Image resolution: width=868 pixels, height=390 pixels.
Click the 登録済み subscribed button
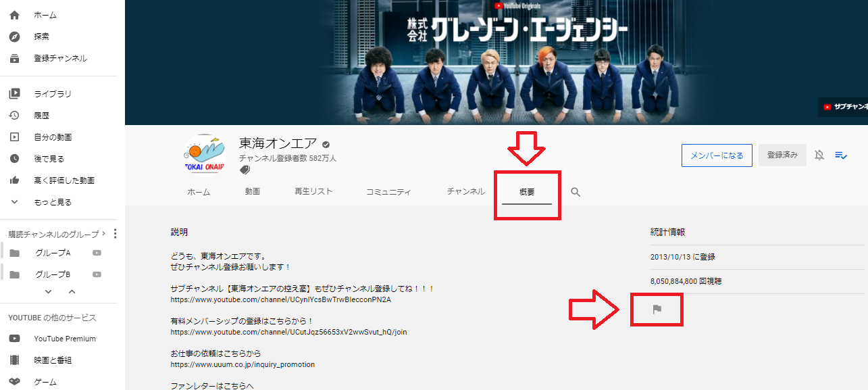[x=782, y=155]
